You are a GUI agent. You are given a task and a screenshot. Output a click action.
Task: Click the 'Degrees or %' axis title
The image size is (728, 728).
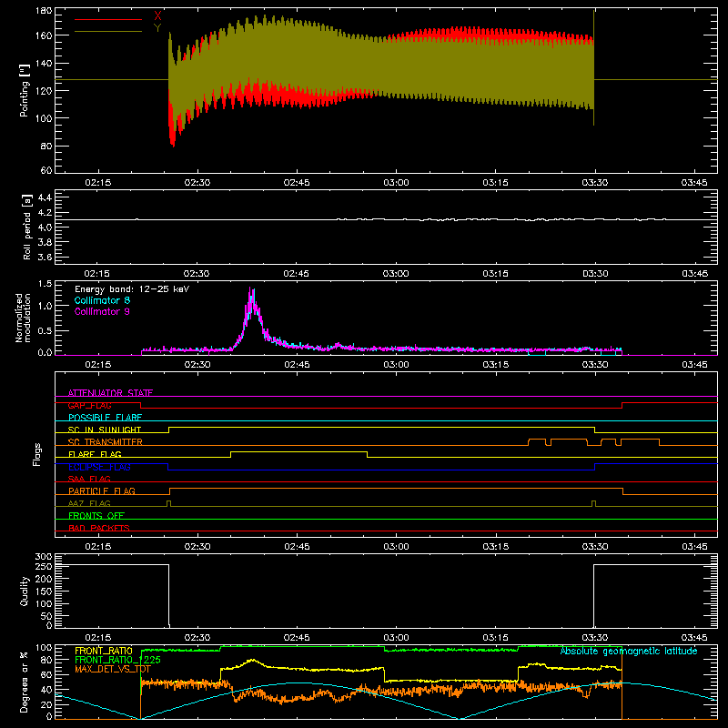(x=25, y=682)
